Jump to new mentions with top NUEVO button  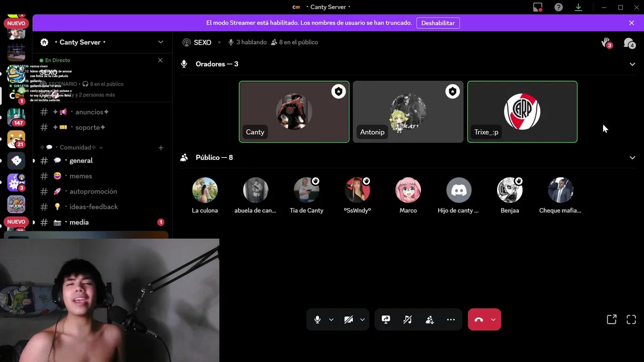(16, 24)
